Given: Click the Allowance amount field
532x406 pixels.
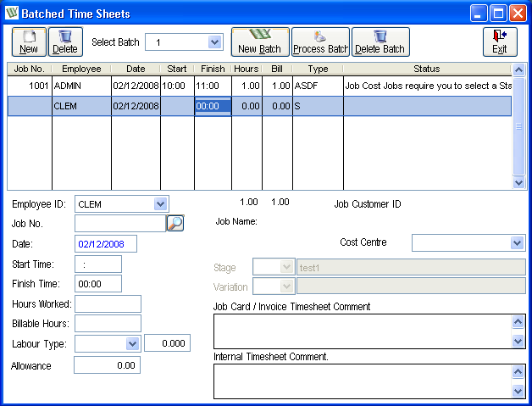Looking at the screenshot, I should click(107, 365).
